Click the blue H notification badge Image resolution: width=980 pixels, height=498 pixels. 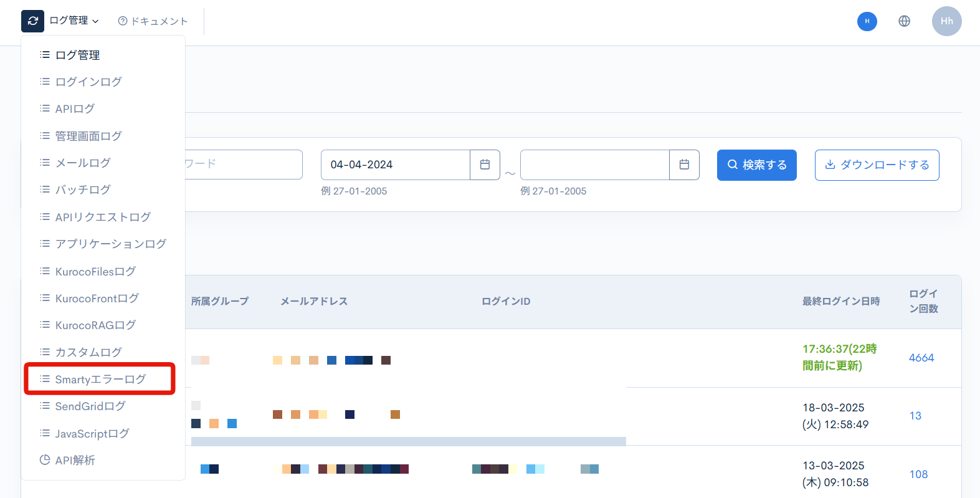(x=867, y=21)
